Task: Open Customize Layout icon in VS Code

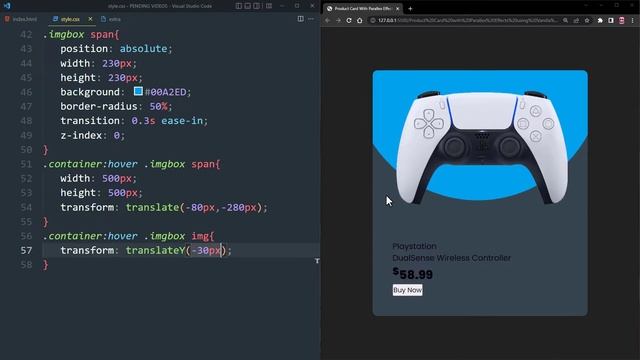Action: click(x=269, y=6)
